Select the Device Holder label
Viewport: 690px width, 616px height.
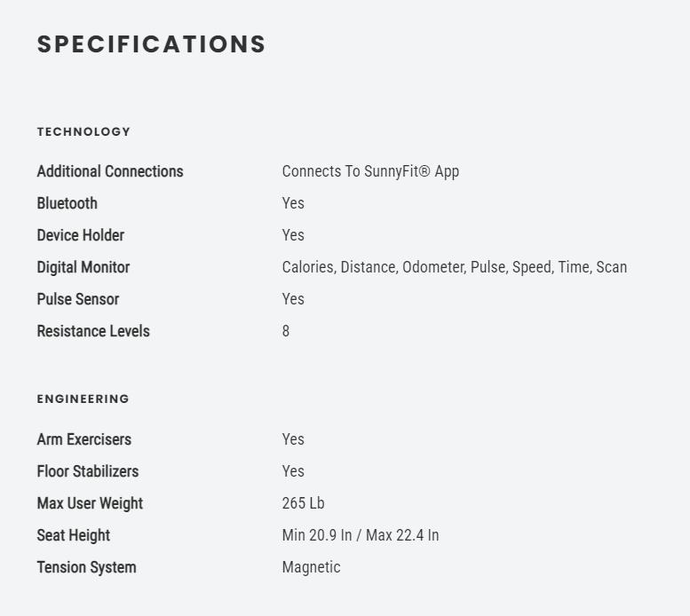point(80,235)
